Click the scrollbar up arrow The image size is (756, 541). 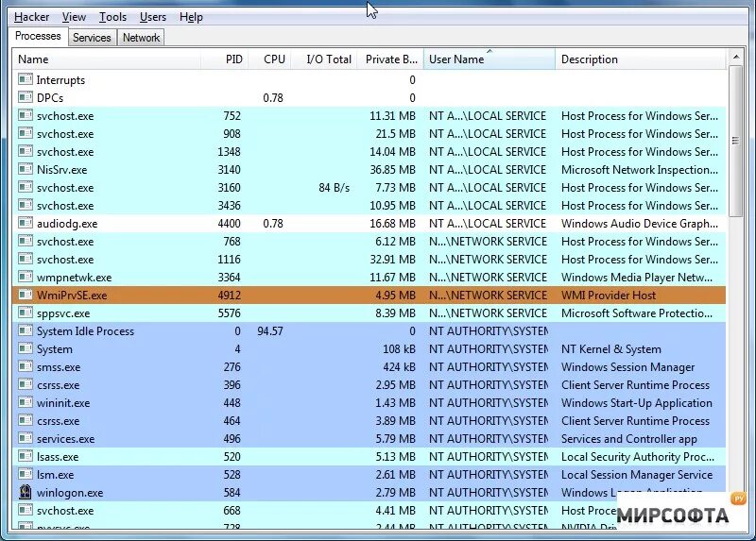[736, 57]
